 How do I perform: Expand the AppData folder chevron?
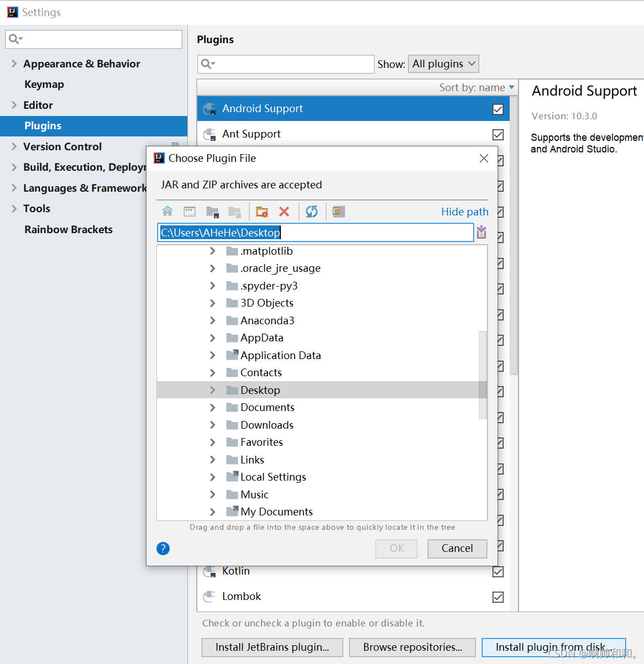pyautogui.click(x=213, y=338)
